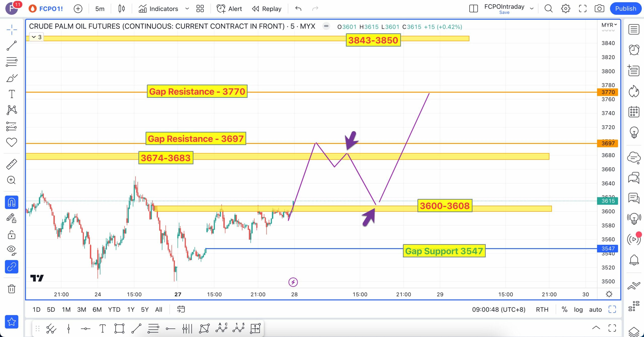The width and height of the screenshot is (644, 337).
Task: Toggle magnet mode on or off
Action: 12,202
